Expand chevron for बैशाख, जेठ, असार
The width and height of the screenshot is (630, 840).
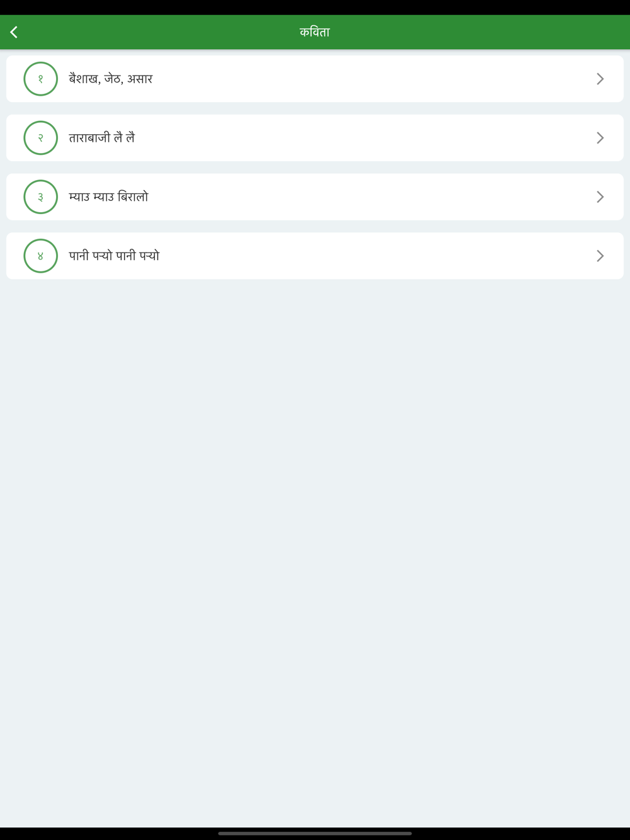(600, 79)
